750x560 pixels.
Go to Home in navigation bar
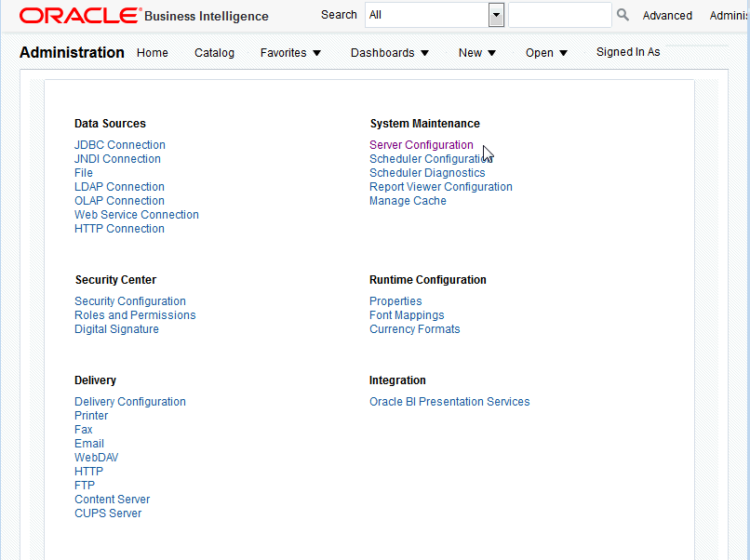152,53
